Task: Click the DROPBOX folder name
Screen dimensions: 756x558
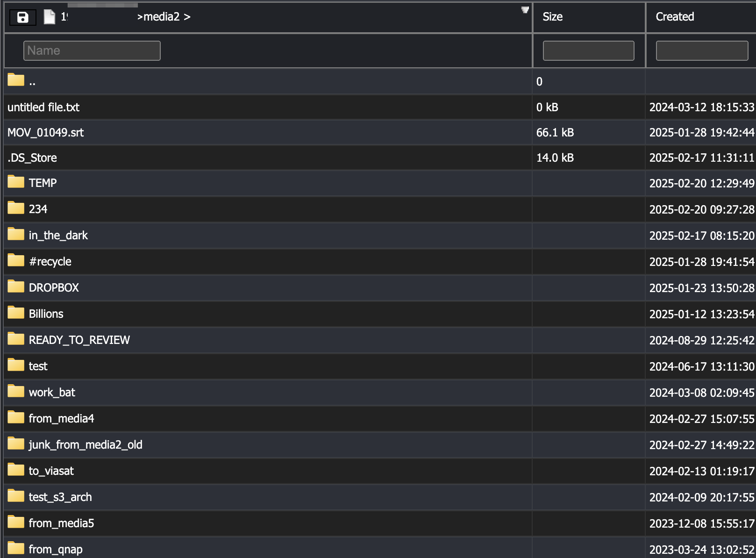Action: coord(54,287)
